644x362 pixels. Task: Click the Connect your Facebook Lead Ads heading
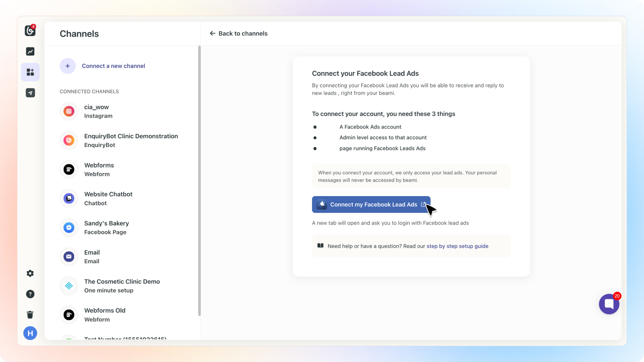[x=365, y=73]
